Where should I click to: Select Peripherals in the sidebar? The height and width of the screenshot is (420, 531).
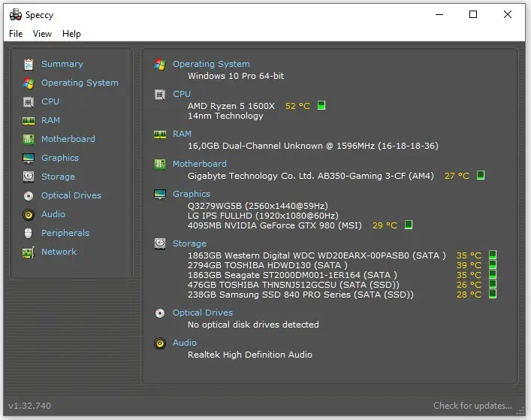pos(65,233)
